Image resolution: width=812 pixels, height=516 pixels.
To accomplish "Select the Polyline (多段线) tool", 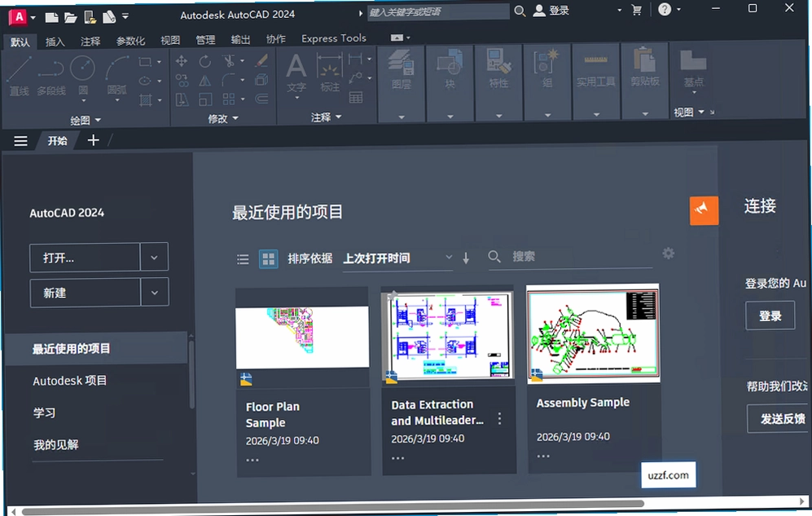I will (50, 76).
